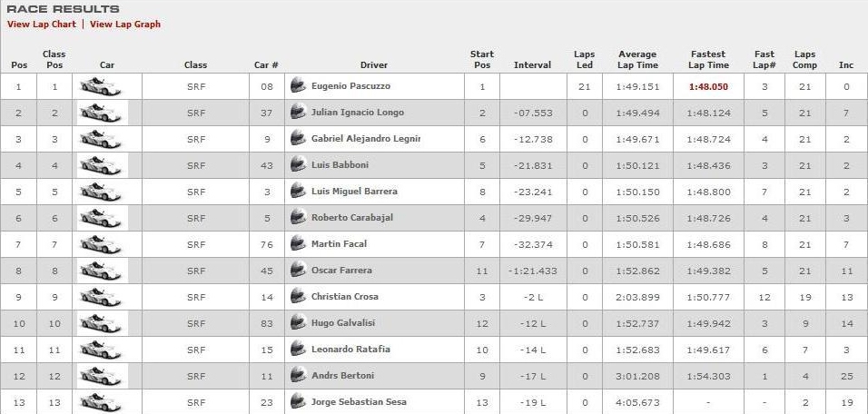This screenshot has height=414, width=868.
Task: Open driver name Jorge Sebastian Sesa
Action: pyautogui.click(x=359, y=402)
